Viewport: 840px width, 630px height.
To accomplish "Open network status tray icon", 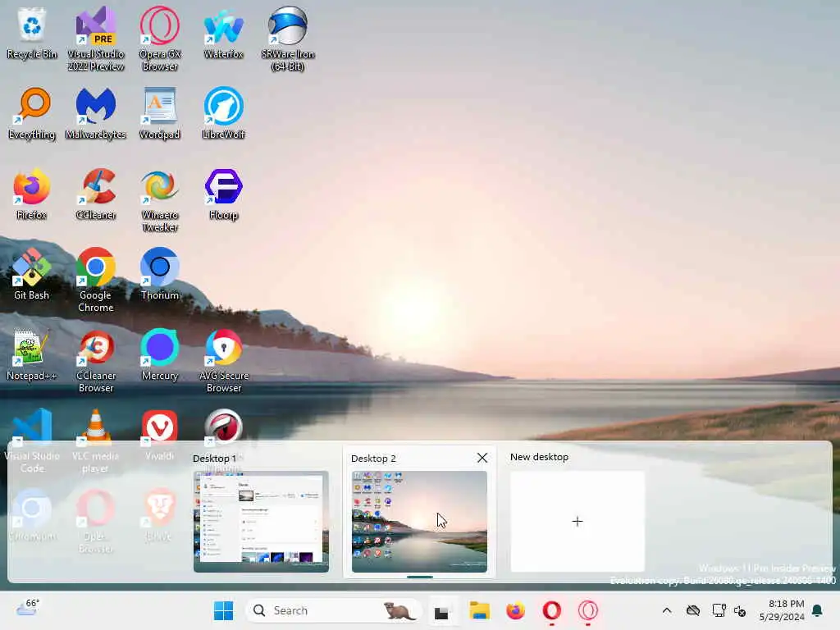I will 719,610.
